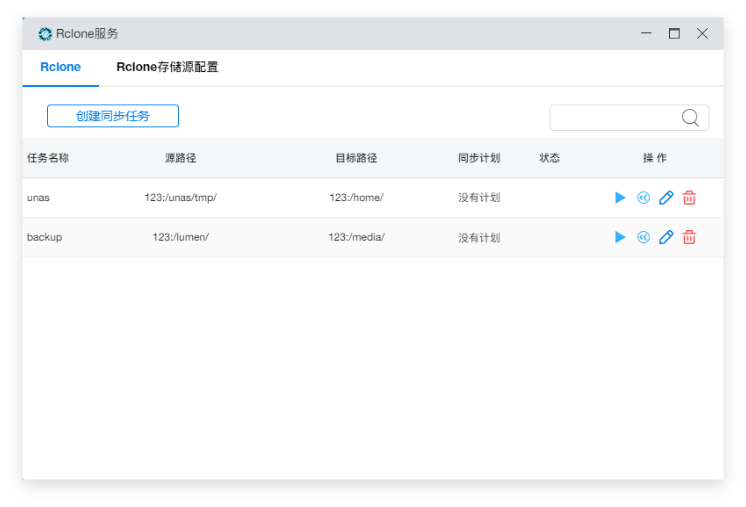This screenshot has height=507, width=746.
Task: Click the rewind icon in backup row
Action: click(643, 237)
